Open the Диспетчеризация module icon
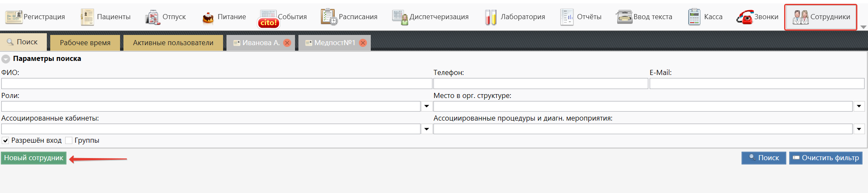Screen dimensions: 868x193 coord(400,17)
